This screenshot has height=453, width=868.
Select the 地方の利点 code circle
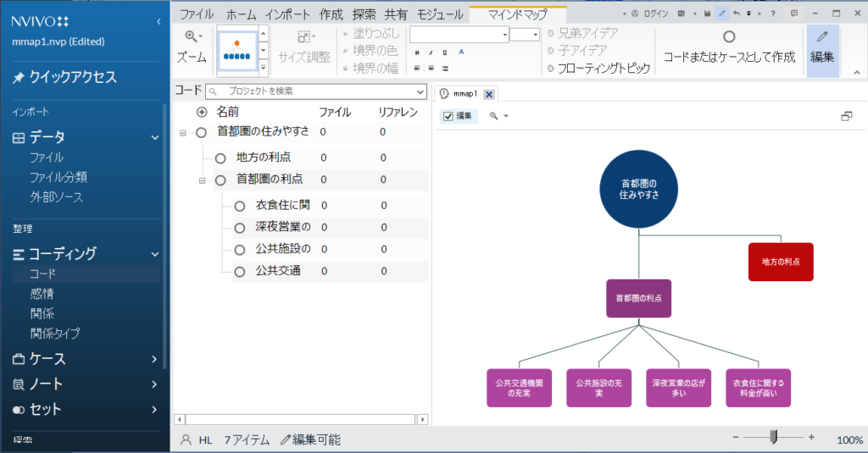coord(220,157)
